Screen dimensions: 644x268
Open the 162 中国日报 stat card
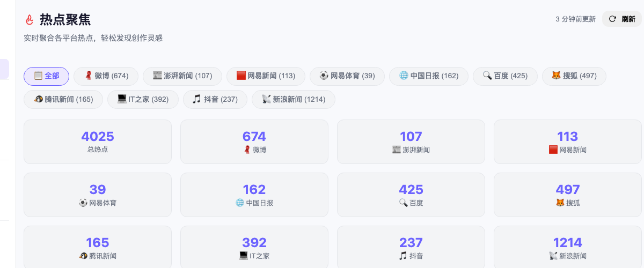tap(254, 195)
